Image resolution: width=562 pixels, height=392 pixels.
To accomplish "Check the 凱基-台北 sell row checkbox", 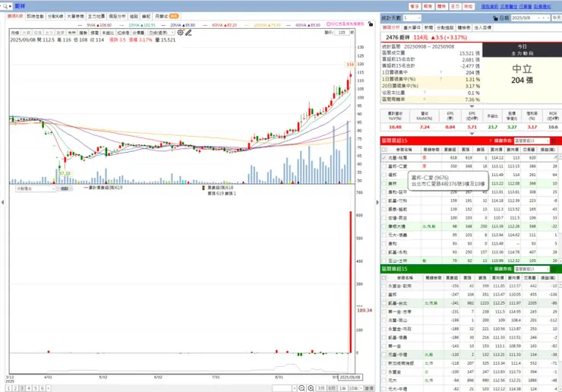I will coord(384,303).
